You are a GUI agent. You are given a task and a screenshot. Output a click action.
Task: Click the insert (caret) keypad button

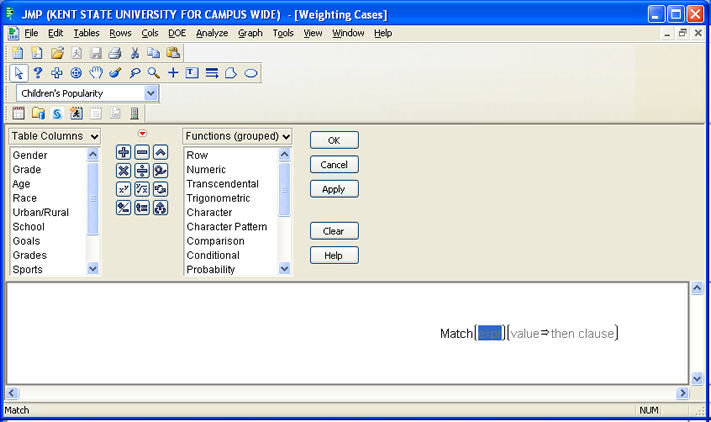pyautogui.click(x=161, y=152)
